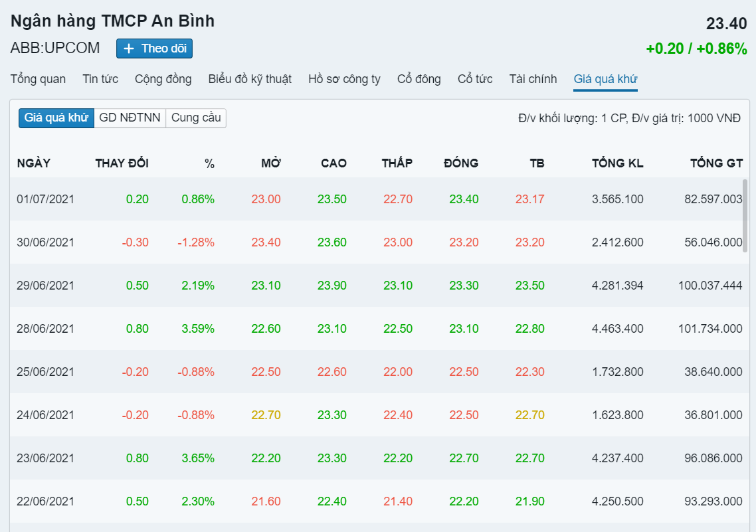Click high price 23.90 in 29/06/2021 row

click(331, 286)
